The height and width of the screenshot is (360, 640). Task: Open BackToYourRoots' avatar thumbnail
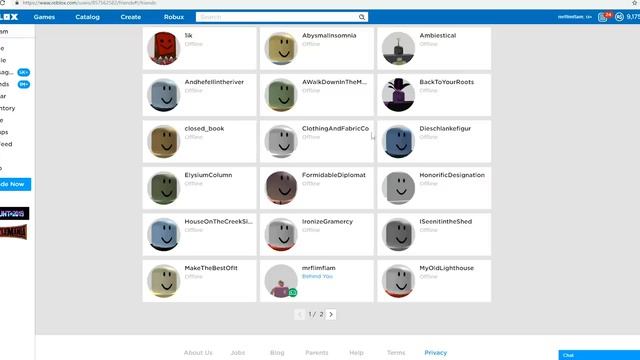pos(398,95)
